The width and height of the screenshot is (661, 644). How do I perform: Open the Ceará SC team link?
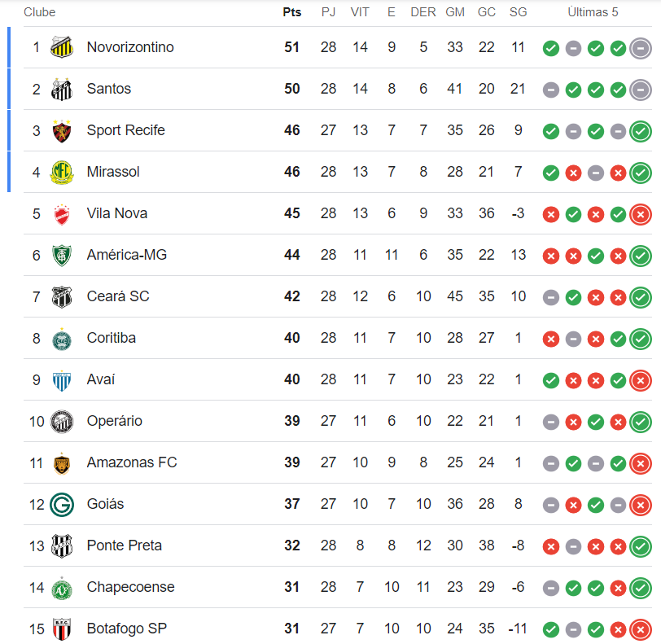coord(118,296)
